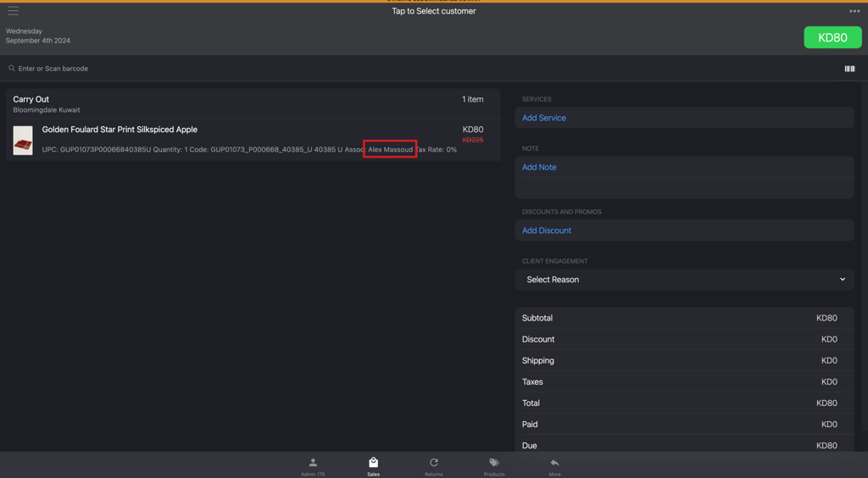
Task: Click the Carry Out order heading
Action: (x=31, y=99)
